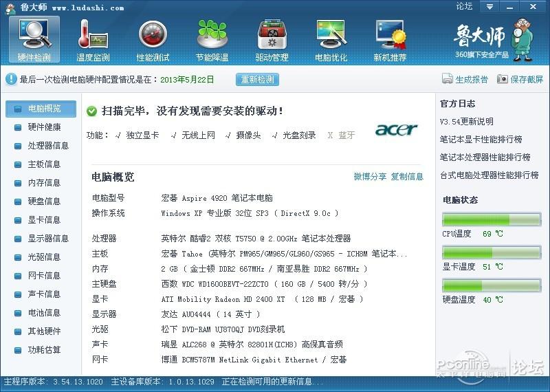Image resolution: width=550 pixels, height=392 pixels.
Task: Click the 宏碁 Tahoe motherboard value
Action: pyautogui.click(x=284, y=254)
